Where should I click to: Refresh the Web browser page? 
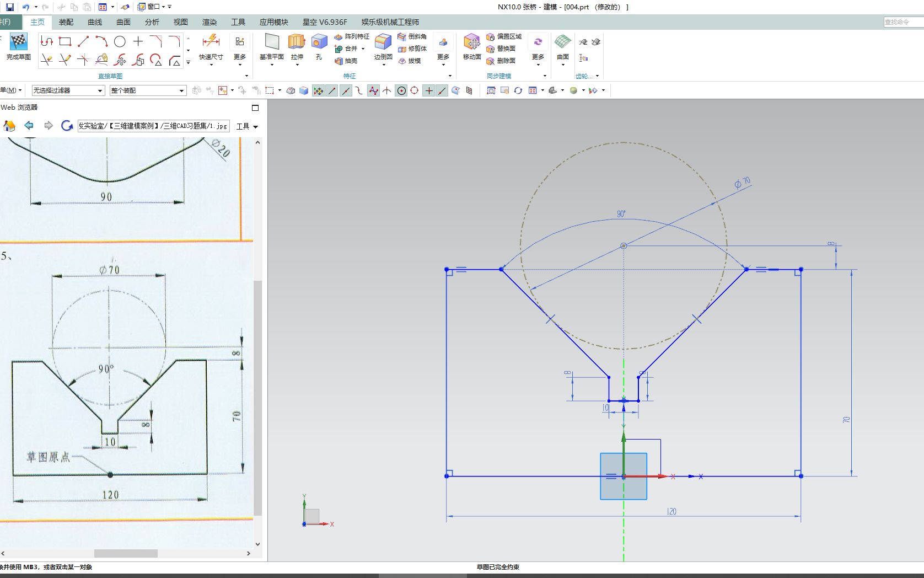[67, 126]
